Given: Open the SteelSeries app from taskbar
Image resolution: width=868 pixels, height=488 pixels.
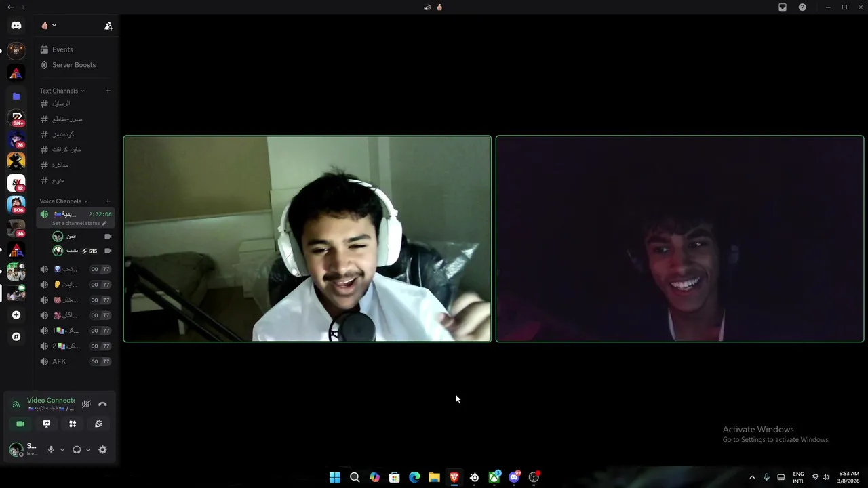Looking at the screenshot, I should pyautogui.click(x=474, y=477).
